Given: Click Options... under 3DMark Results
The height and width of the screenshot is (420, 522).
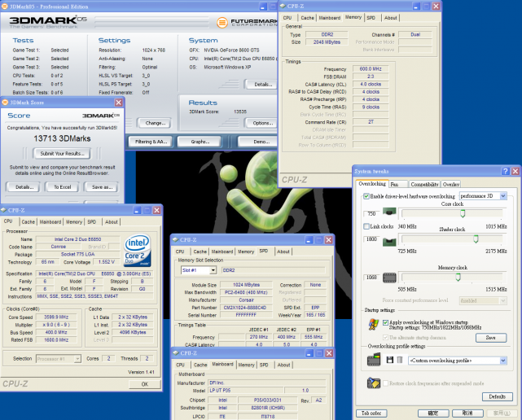Looking at the screenshot, I should [x=261, y=123].
